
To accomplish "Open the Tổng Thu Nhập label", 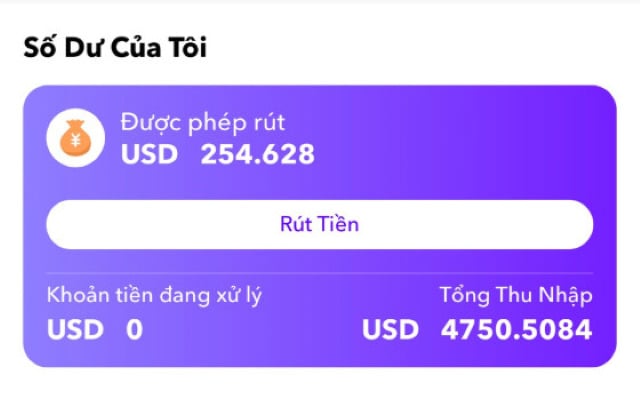I will coord(516,295).
